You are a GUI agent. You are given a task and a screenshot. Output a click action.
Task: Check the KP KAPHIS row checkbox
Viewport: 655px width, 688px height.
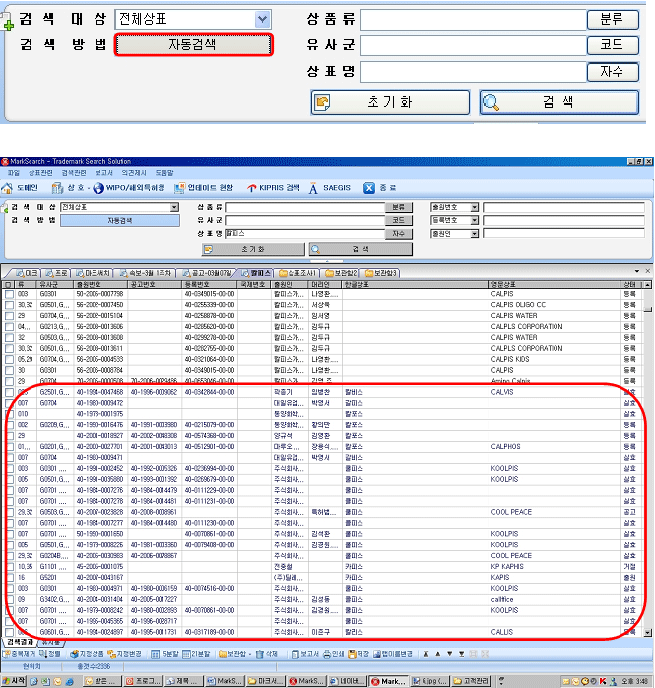point(9,566)
